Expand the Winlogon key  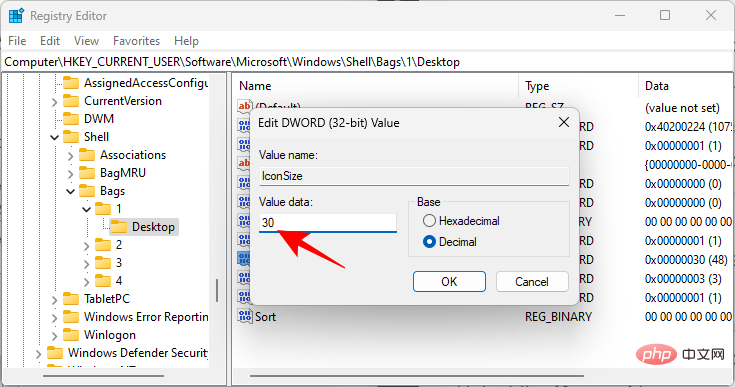click(x=54, y=335)
